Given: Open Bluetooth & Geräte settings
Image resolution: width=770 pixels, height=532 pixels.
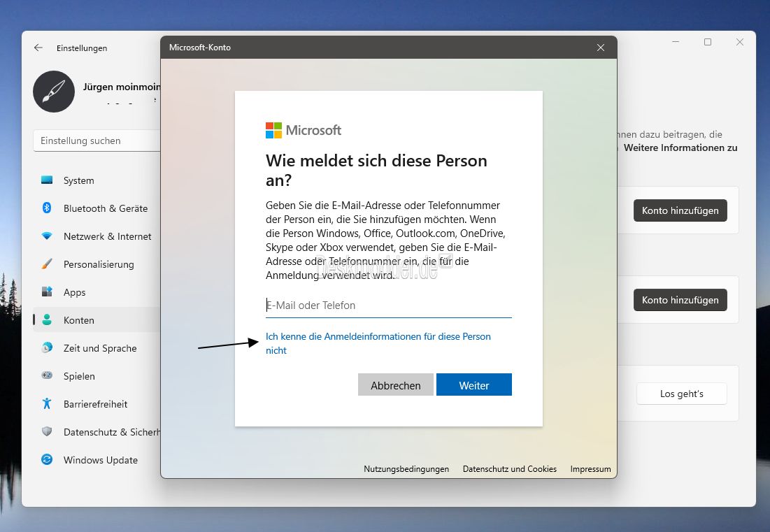Looking at the screenshot, I should click(x=97, y=208).
